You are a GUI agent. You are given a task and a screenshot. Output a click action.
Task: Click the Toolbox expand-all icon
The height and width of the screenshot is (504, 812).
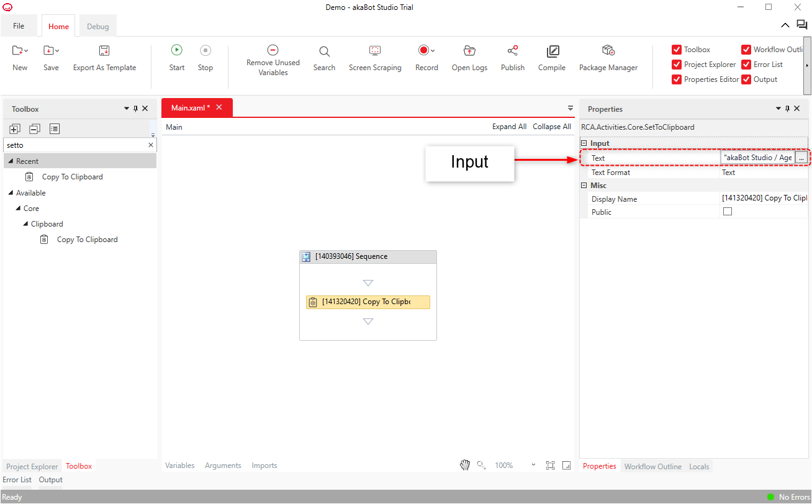(15, 129)
